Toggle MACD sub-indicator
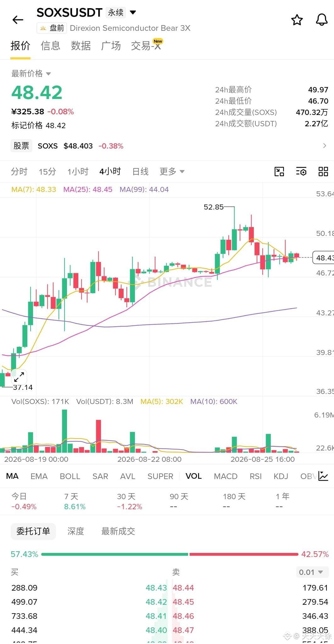This screenshot has height=644, width=334. 225,476
